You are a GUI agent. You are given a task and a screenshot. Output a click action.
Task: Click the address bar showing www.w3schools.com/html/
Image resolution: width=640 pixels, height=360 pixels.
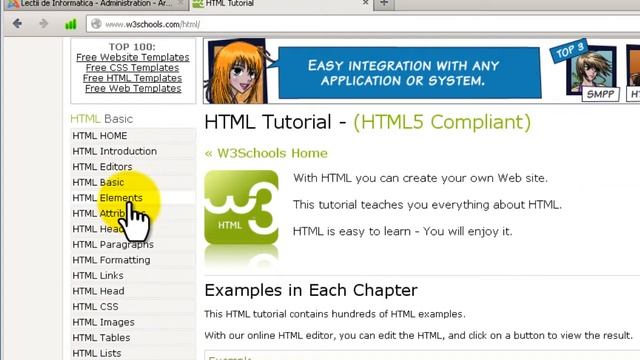click(x=363, y=24)
